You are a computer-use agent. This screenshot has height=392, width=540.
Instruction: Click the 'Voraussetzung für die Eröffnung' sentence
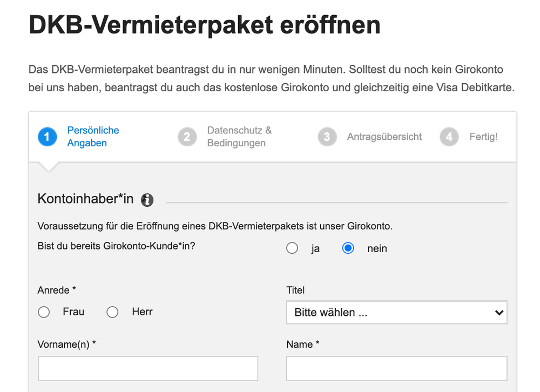click(215, 226)
